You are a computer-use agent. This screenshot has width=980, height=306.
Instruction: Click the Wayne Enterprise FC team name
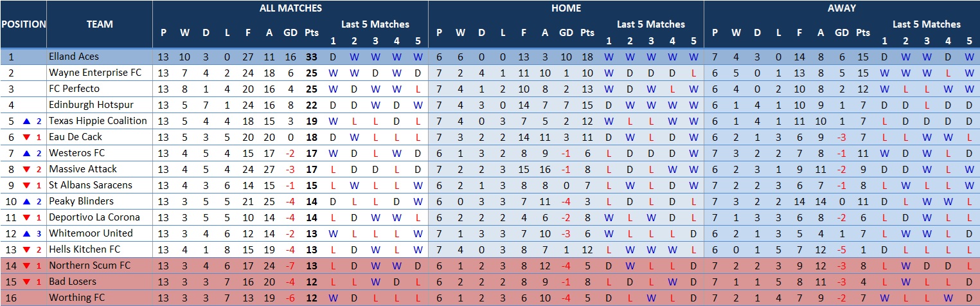coord(94,73)
